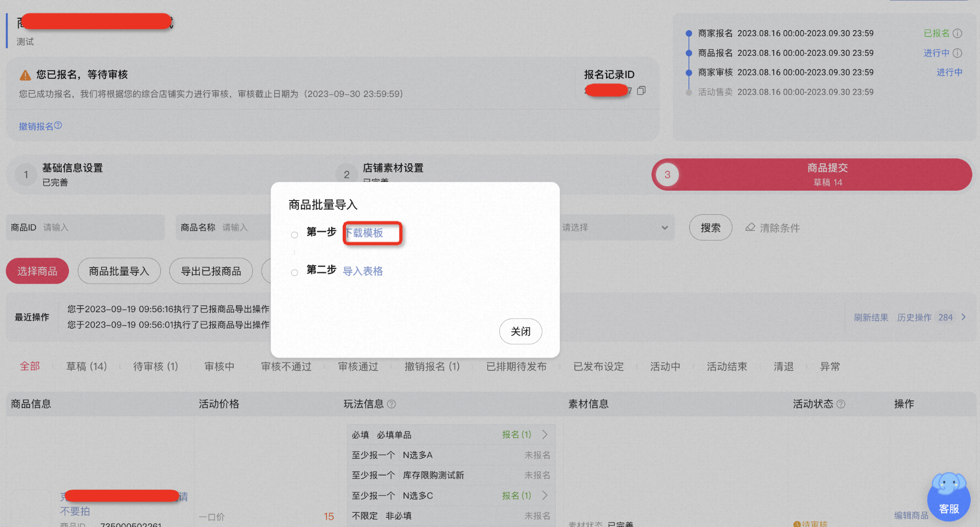980x527 pixels.
Task: Click the 活动价格 column header
Action: click(219, 404)
